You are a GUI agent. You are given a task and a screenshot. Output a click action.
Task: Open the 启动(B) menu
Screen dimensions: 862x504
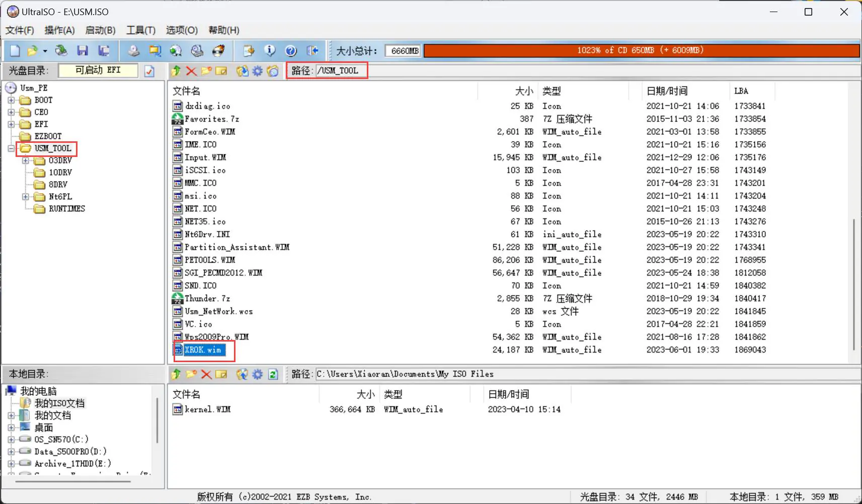[x=100, y=30]
